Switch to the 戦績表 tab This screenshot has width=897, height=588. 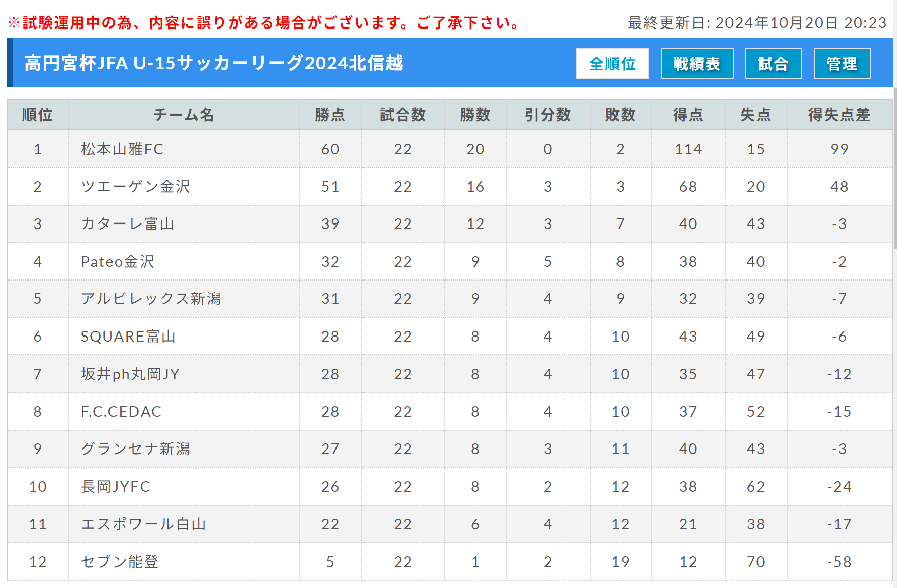tap(697, 64)
